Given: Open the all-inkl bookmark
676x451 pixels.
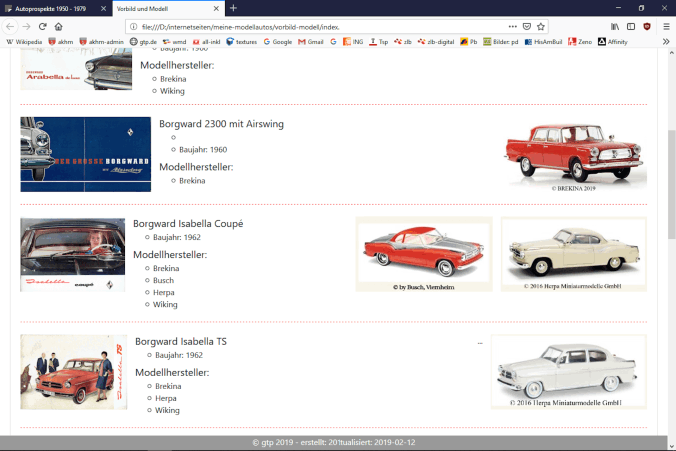Looking at the screenshot, I should (x=207, y=42).
